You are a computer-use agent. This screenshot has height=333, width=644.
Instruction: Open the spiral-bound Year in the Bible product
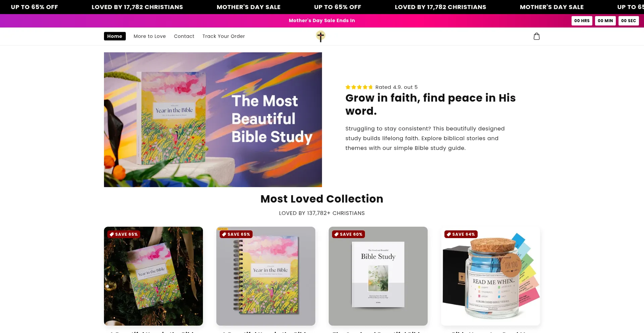tap(266, 276)
